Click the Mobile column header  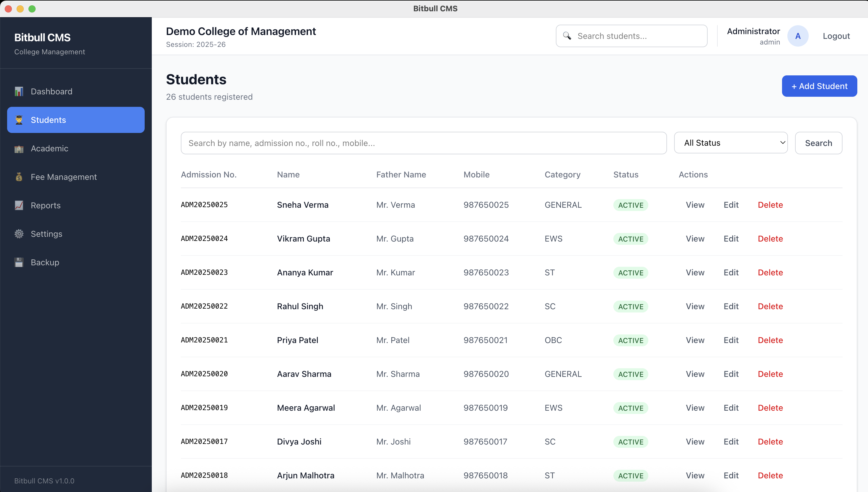pos(476,175)
